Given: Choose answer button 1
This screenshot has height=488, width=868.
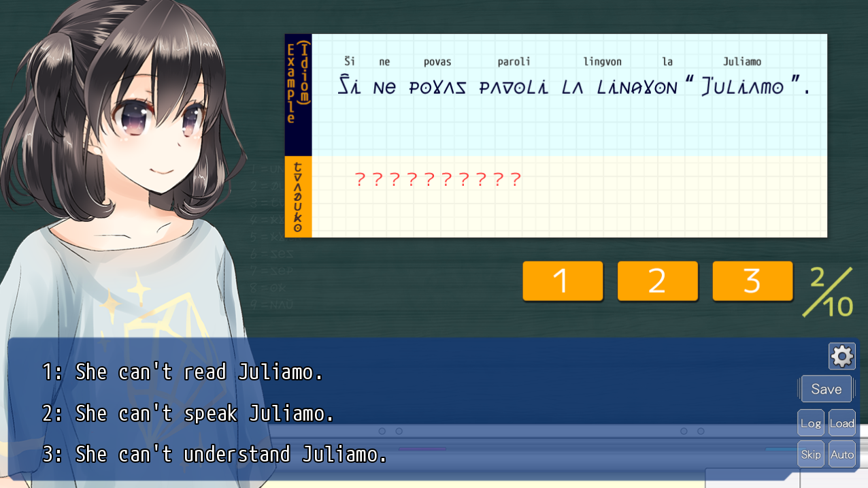Looking at the screenshot, I should click(563, 280).
